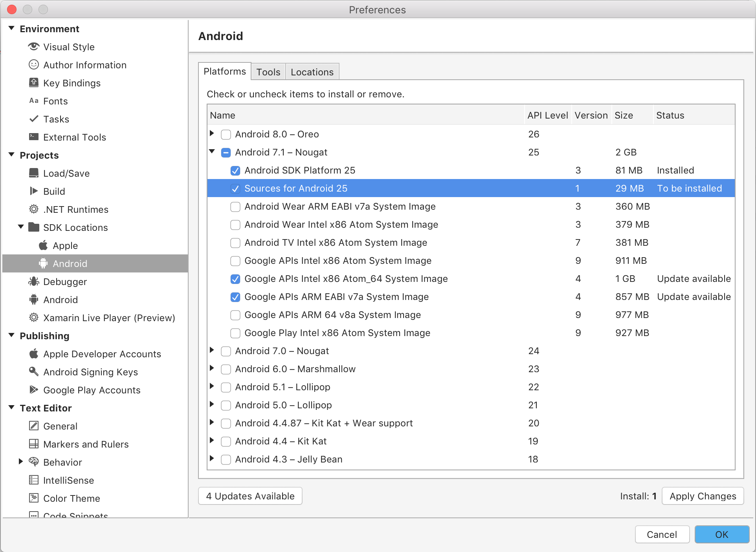Sort by the Version column header

(591, 115)
